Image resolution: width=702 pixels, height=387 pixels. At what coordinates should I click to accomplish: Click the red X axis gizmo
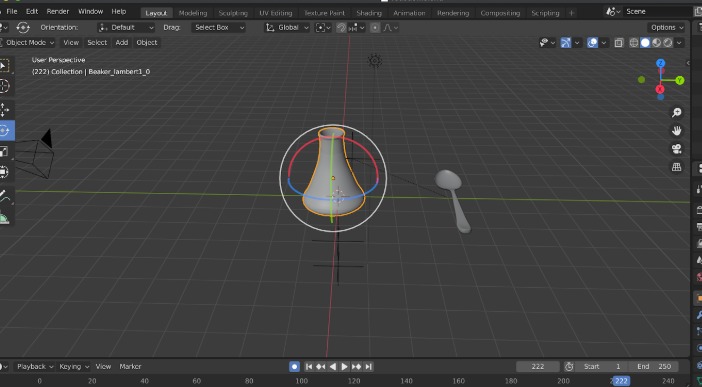coord(660,89)
